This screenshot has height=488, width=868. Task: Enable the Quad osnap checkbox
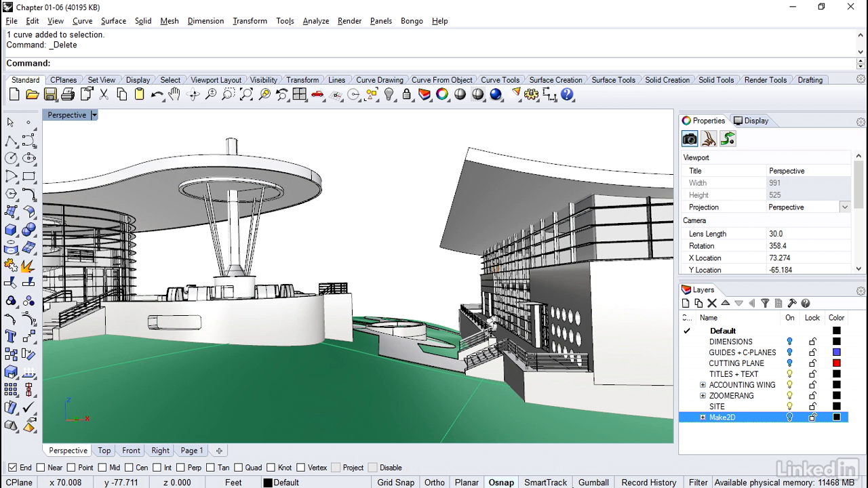238,468
